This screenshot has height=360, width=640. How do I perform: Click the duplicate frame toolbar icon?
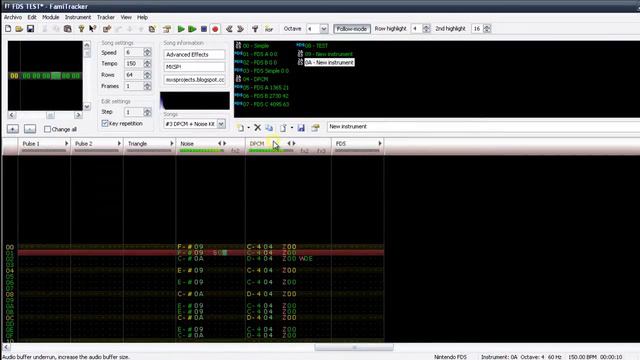tap(152, 29)
